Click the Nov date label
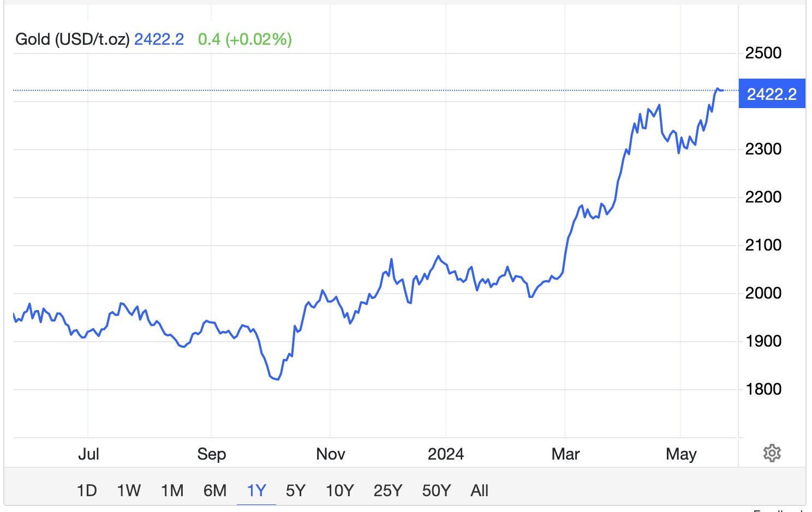812x512 pixels. (331, 454)
